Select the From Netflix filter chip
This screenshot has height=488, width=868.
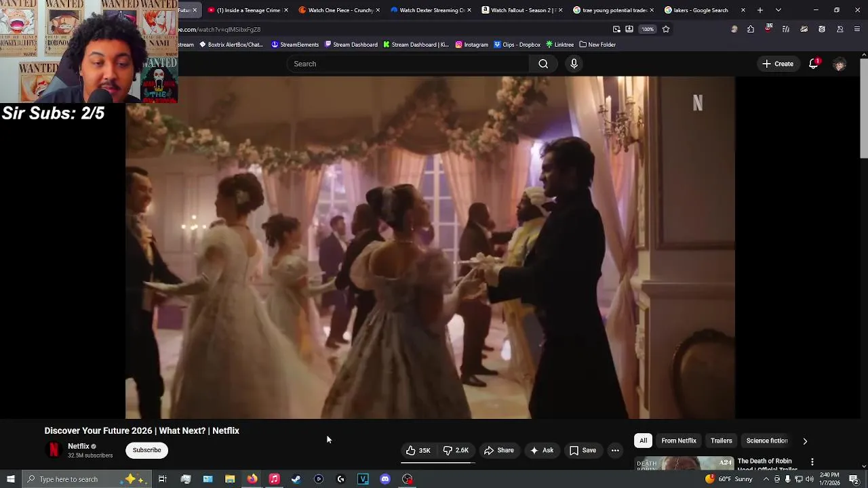coord(679,441)
